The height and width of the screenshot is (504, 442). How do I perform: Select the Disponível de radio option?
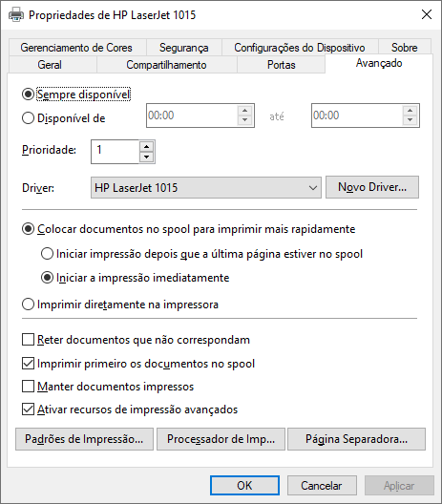pos(28,118)
